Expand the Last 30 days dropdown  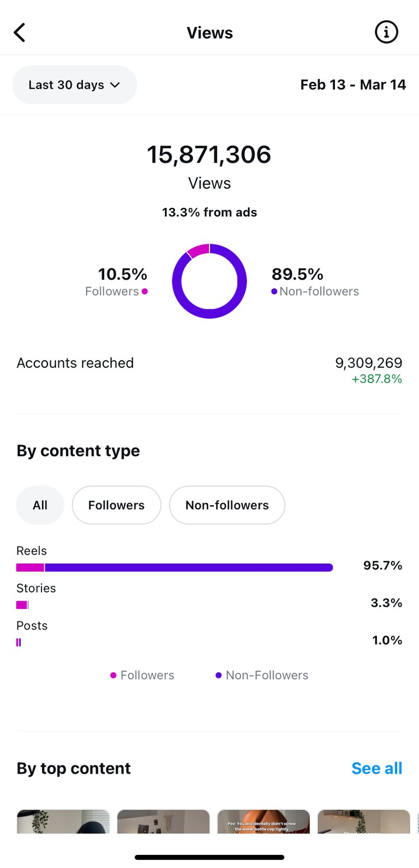(x=74, y=85)
